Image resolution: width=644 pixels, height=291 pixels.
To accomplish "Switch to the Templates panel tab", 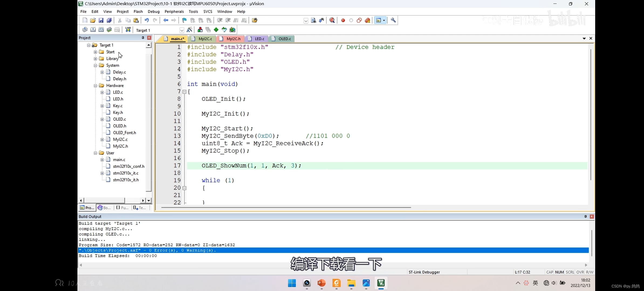I will (x=140, y=207).
